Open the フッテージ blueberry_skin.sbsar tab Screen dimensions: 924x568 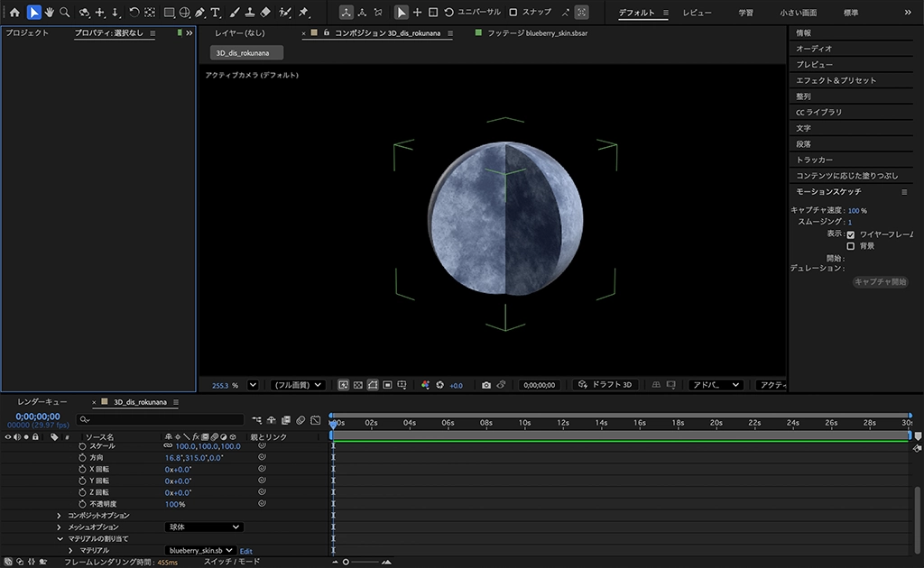click(536, 33)
